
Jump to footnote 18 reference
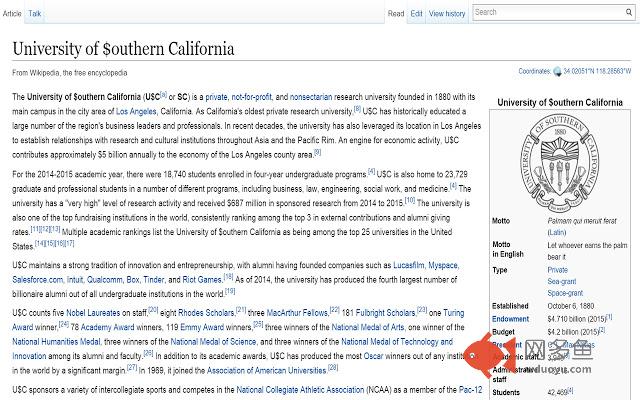228,277
